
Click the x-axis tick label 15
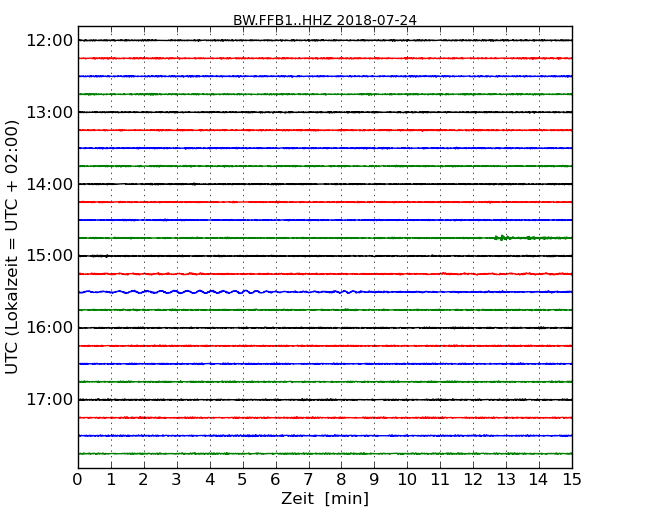click(572, 480)
